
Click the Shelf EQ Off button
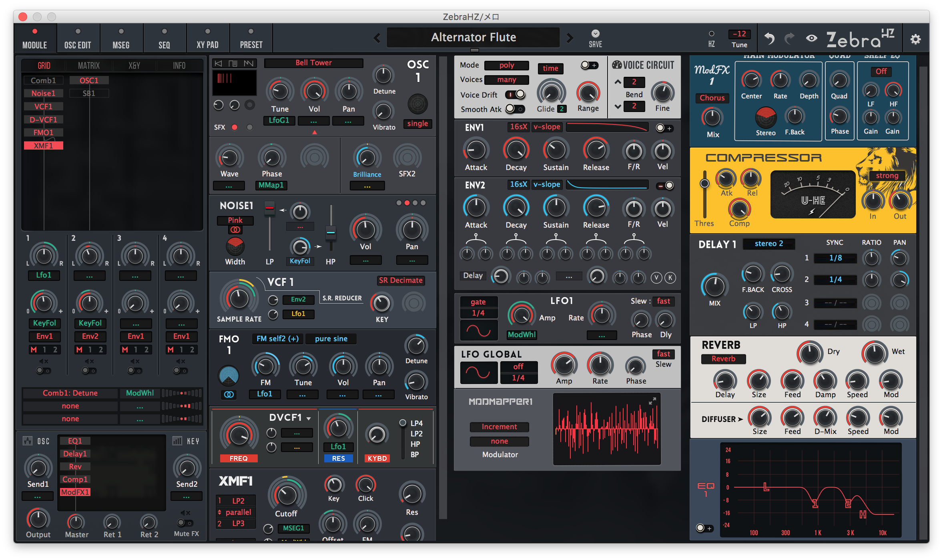coord(881,71)
